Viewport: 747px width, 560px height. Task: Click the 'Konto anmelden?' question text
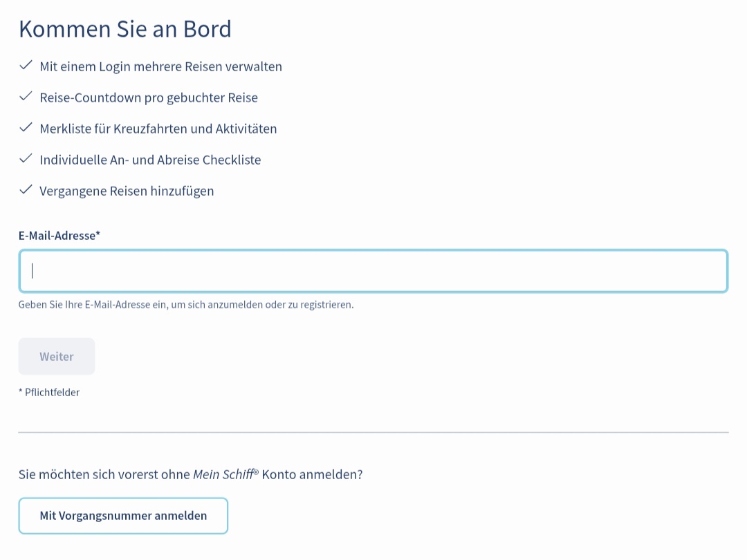tap(312, 474)
